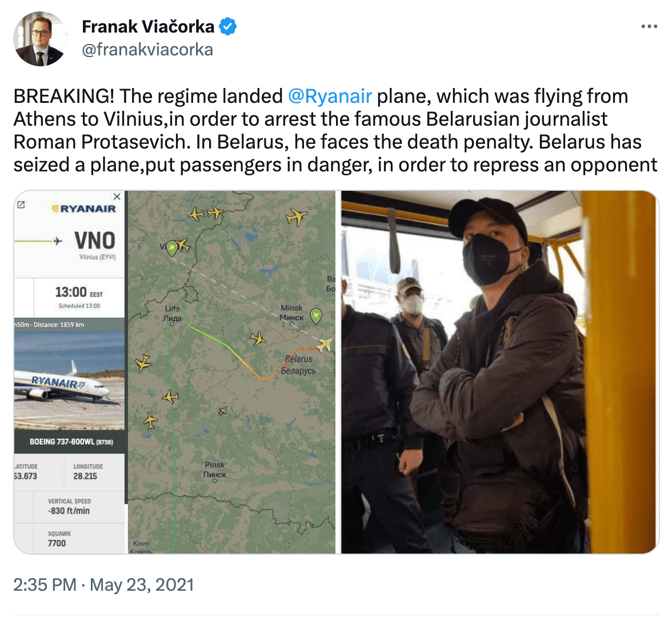Open the Franak Viačorka display name
Image resolution: width=672 pixels, height=617 pixels.
pos(148,26)
